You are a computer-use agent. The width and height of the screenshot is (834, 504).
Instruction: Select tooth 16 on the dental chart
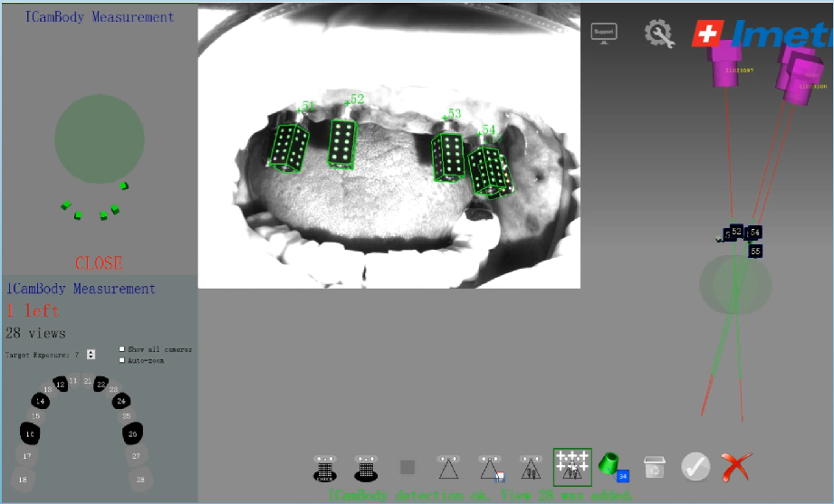point(31,434)
